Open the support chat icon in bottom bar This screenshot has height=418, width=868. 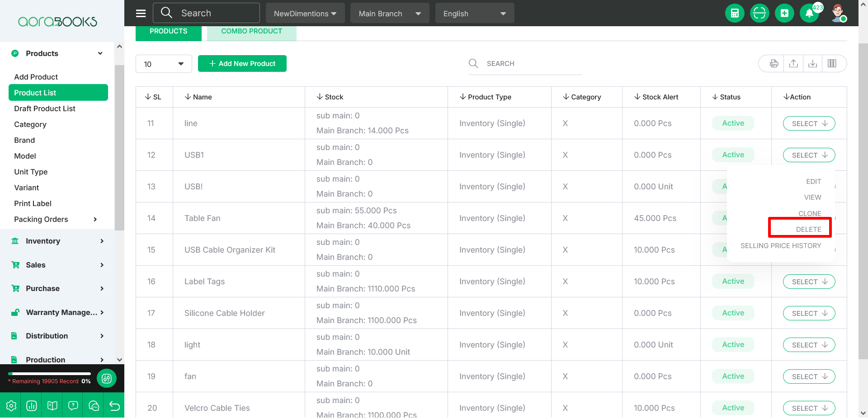94,406
